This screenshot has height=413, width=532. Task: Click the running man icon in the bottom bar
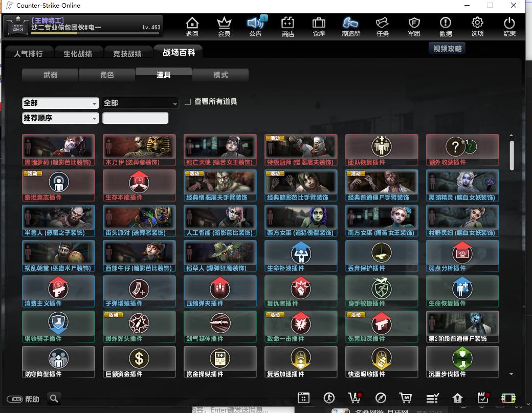[x=329, y=398]
